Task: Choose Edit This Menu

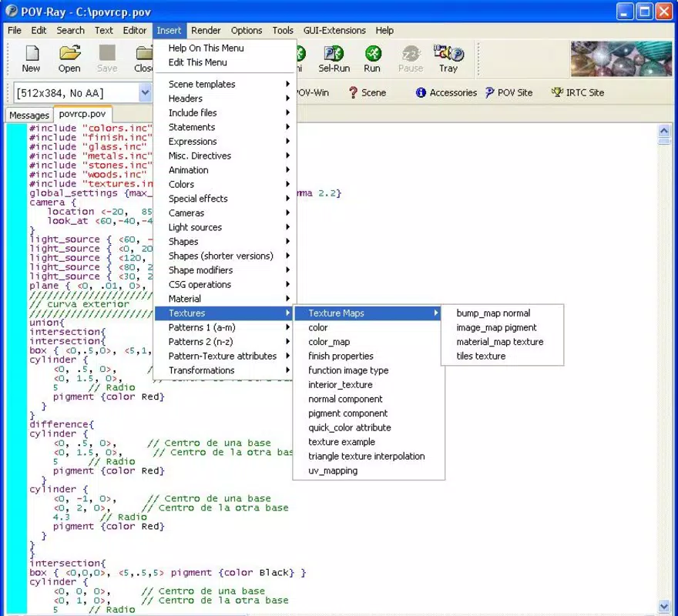Action: (224, 62)
